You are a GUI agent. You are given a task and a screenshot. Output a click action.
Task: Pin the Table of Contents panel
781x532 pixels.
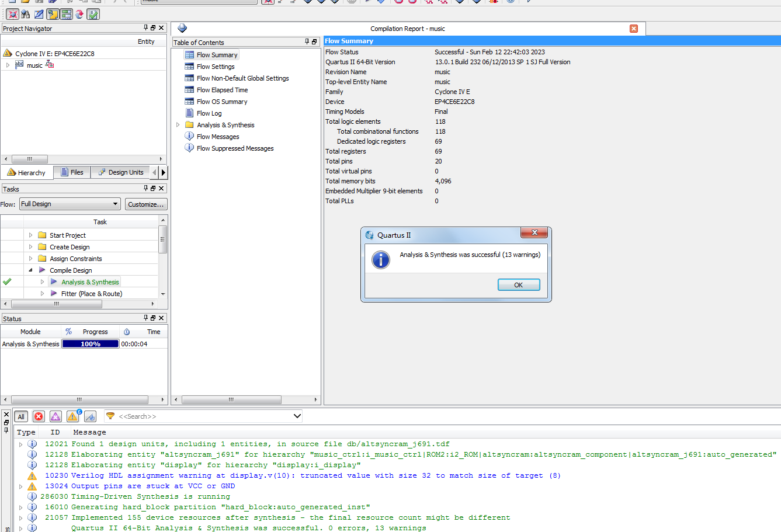[x=307, y=41]
